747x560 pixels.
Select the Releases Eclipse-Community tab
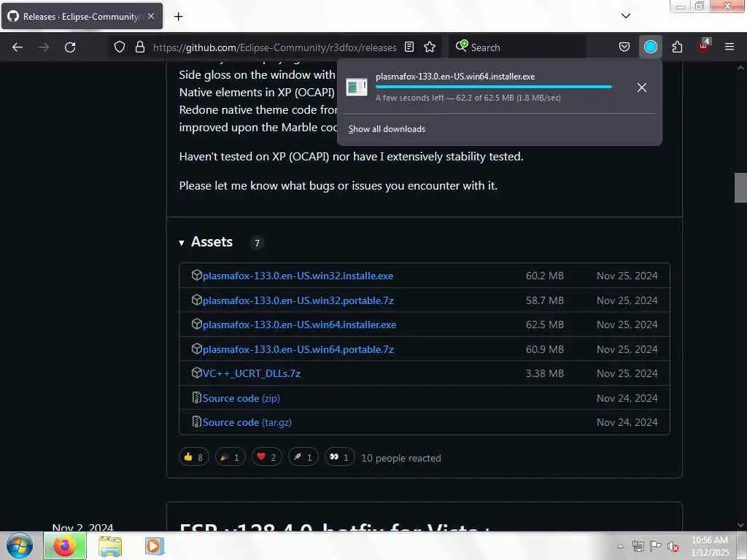(82, 16)
